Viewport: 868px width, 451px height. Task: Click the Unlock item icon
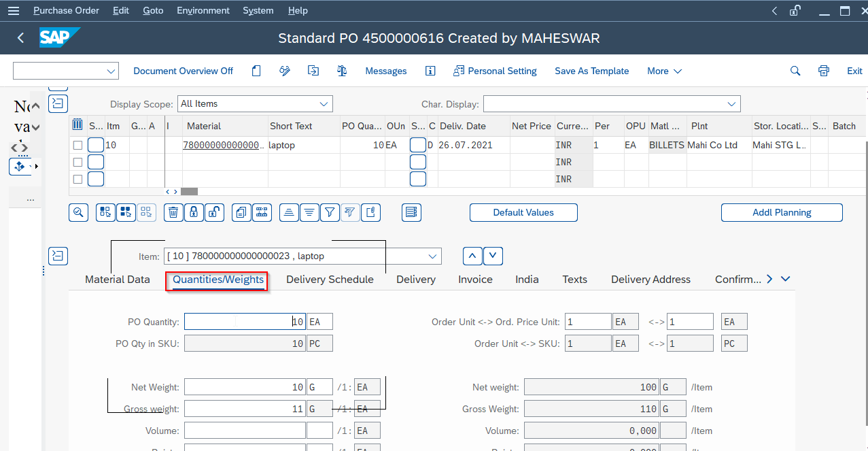click(x=214, y=212)
